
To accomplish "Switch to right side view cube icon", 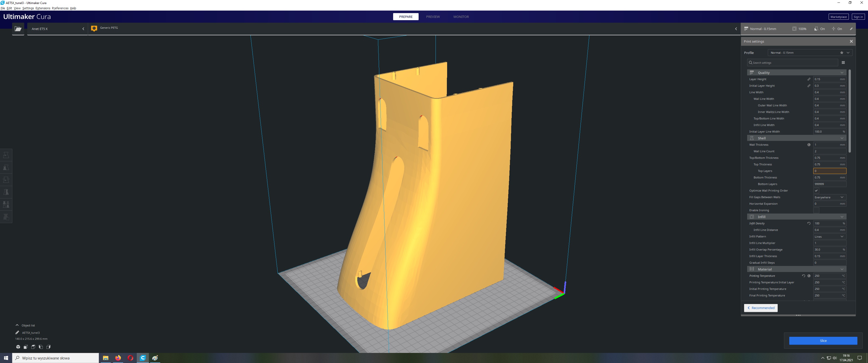I will coord(48,347).
